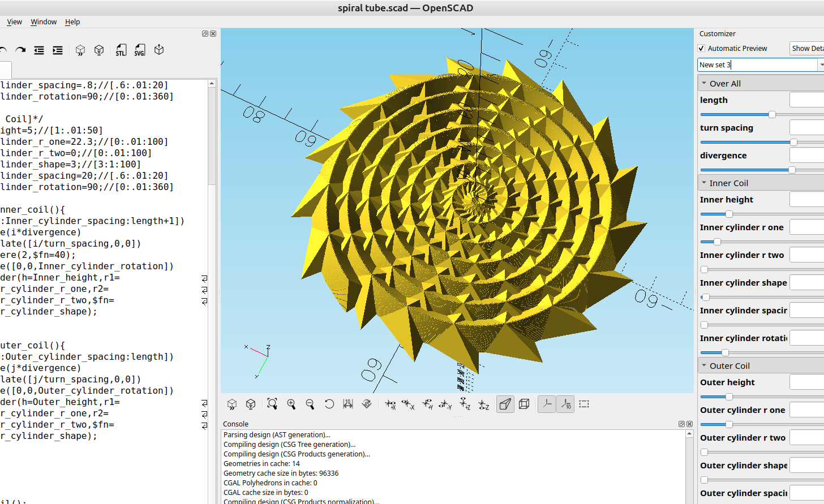
Task: Collapse the Outer Coil section
Action: click(703, 365)
